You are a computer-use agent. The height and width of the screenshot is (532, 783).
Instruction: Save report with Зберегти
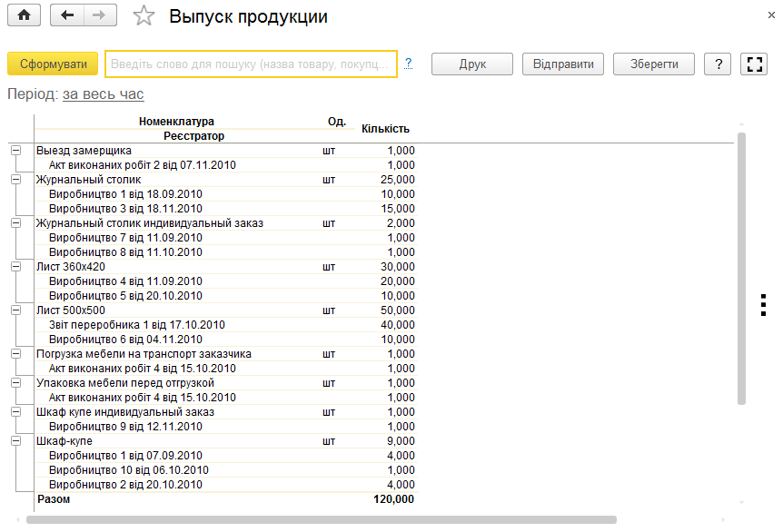(x=654, y=64)
